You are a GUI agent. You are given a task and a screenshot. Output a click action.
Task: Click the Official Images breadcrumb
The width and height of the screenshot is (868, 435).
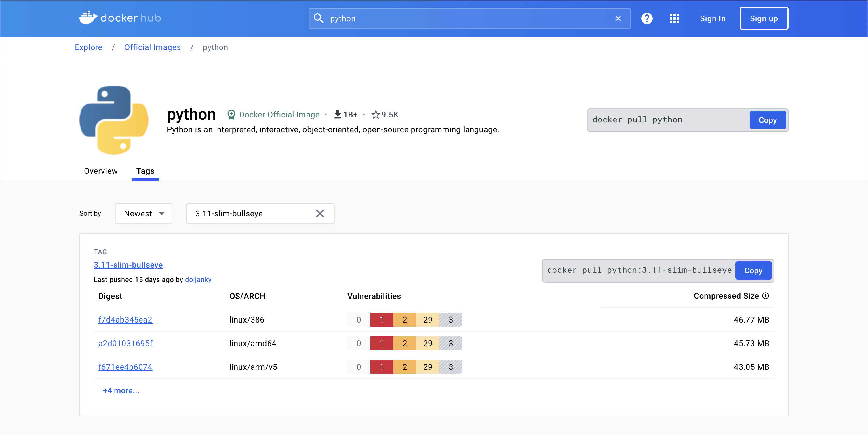[x=152, y=47]
